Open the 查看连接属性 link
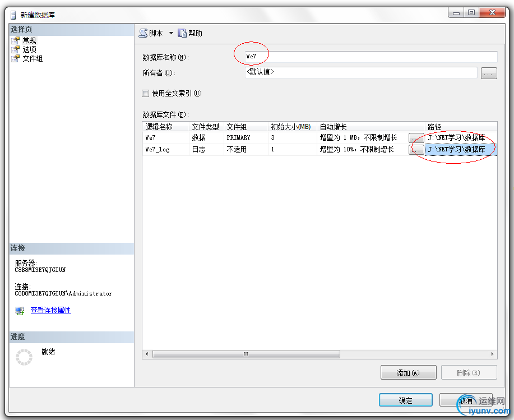514x420 pixels. (51, 310)
